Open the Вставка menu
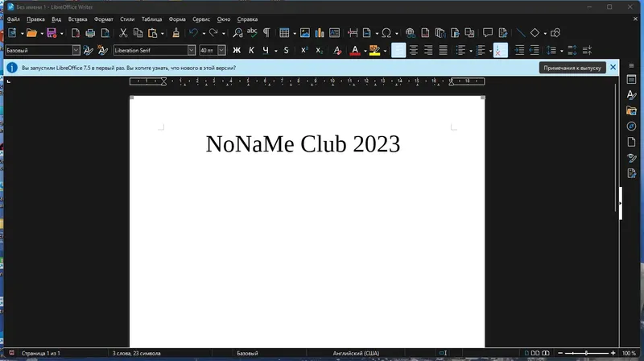The height and width of the screenshot is (361, 644). [77, 19]
